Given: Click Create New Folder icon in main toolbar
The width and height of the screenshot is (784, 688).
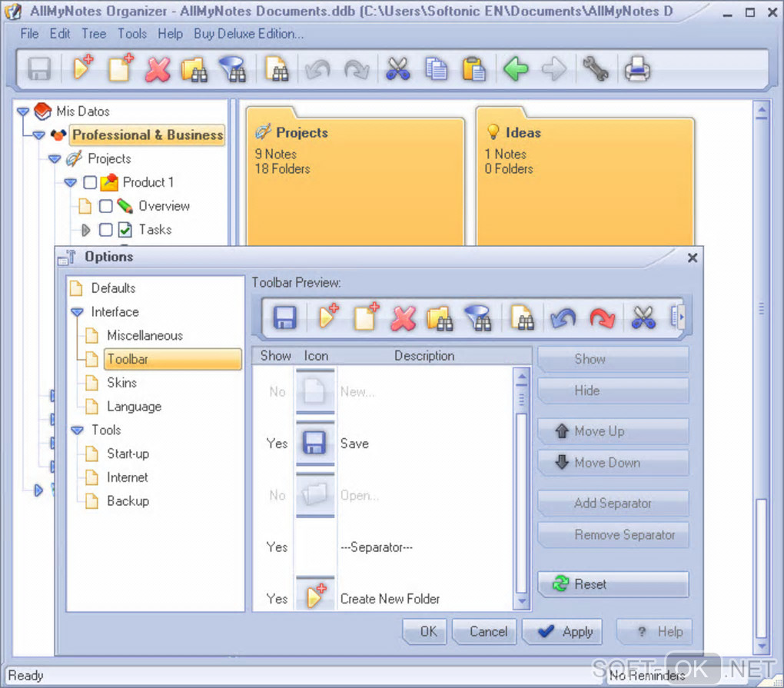Looking at the screenshot, I should [x=83, y=68].
